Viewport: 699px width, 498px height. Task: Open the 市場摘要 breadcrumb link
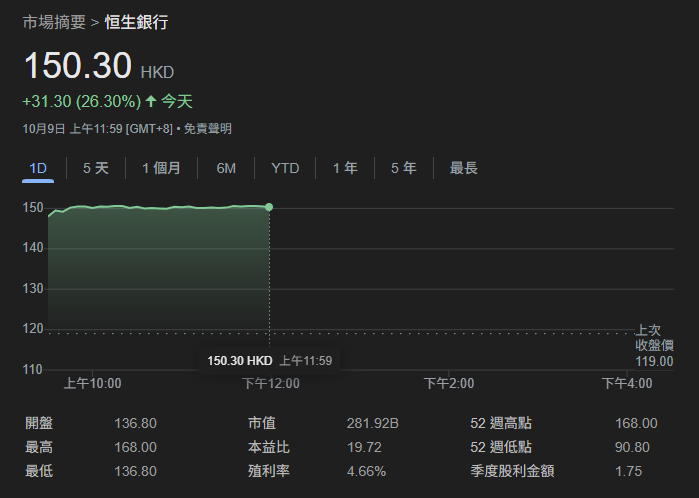click(x=54, y=22)
